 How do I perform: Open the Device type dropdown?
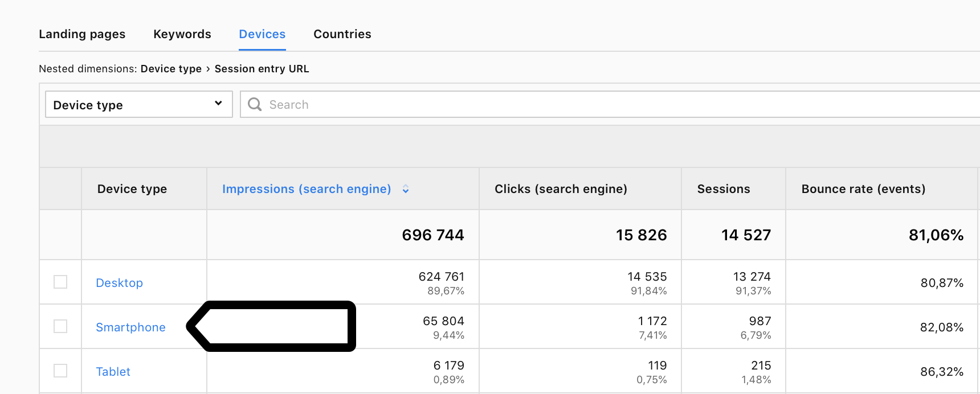[x=139, y=104]
